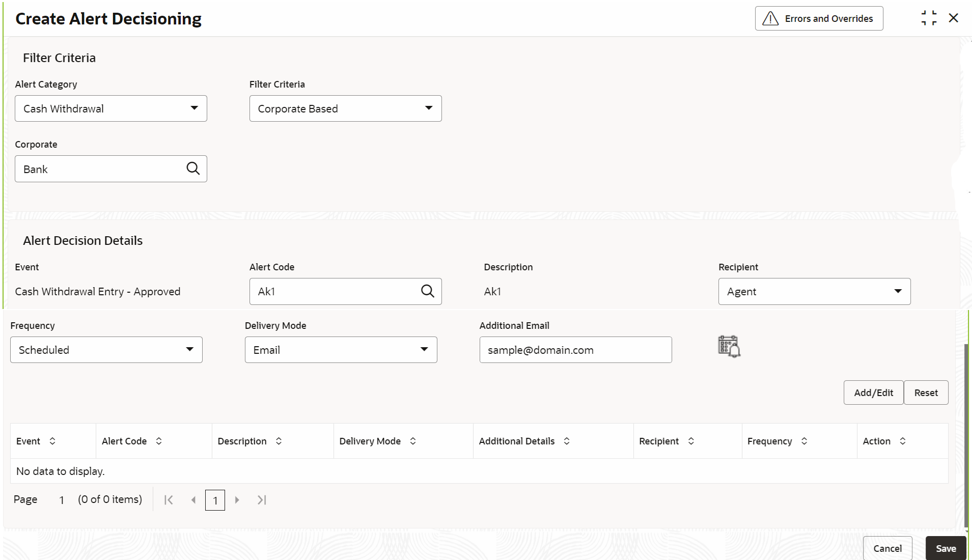Screen dimensions: 972x560
Task: Click the '(0 of 0 items)' pagination text
Action: [110, 499]
